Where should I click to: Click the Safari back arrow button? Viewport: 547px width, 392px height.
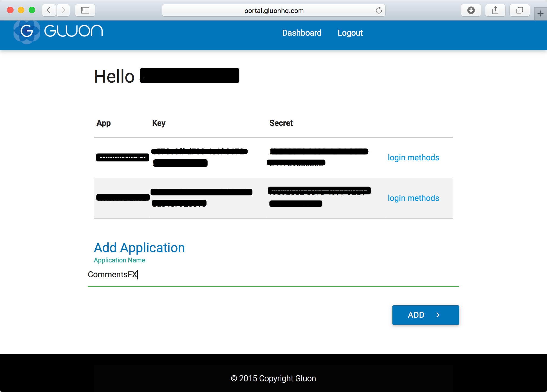[49, 10]
